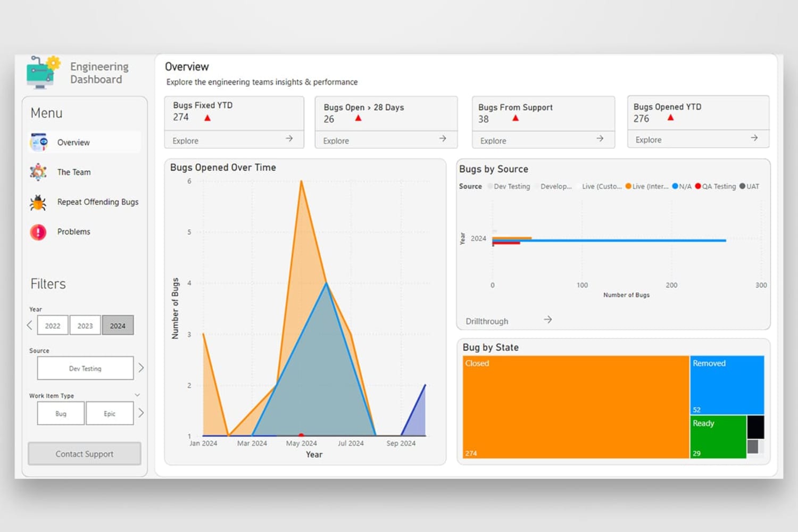
Task: Click the Live (Custo... legend entry
Action: [x=602, y=186]
